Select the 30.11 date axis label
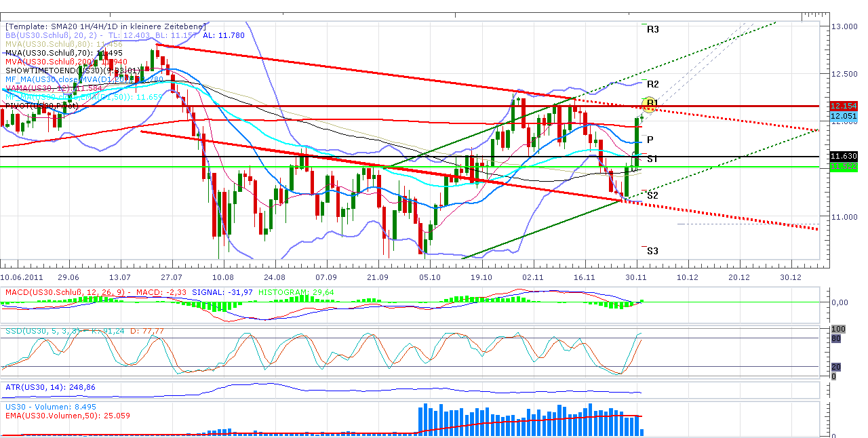 [x=637, y=277]
